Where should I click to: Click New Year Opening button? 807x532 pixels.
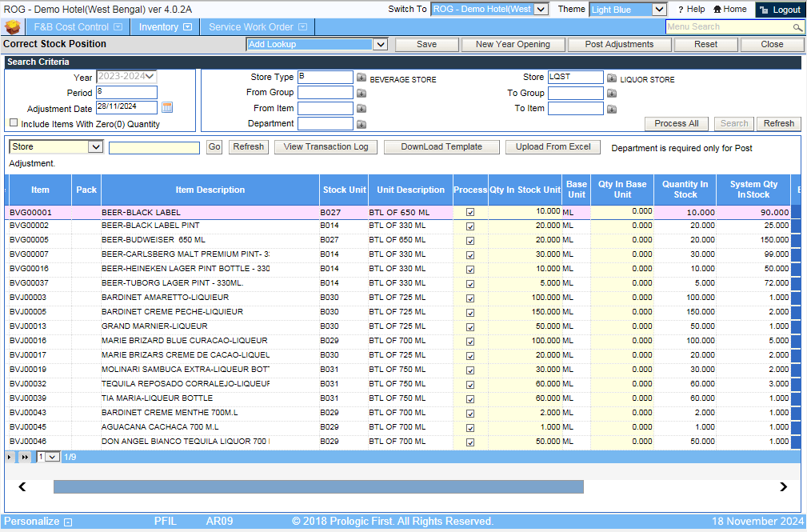tap(513, 44)
